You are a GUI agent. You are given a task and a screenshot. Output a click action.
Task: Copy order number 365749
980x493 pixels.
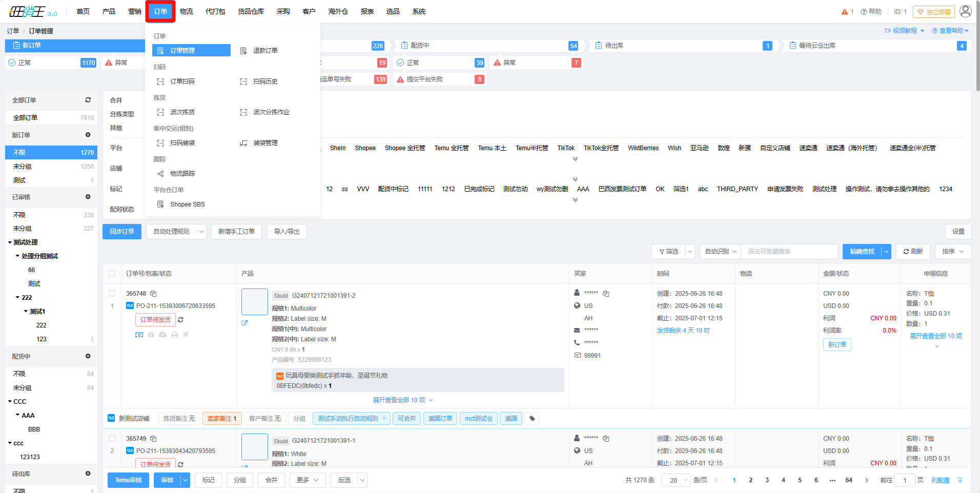coord(153,439)
